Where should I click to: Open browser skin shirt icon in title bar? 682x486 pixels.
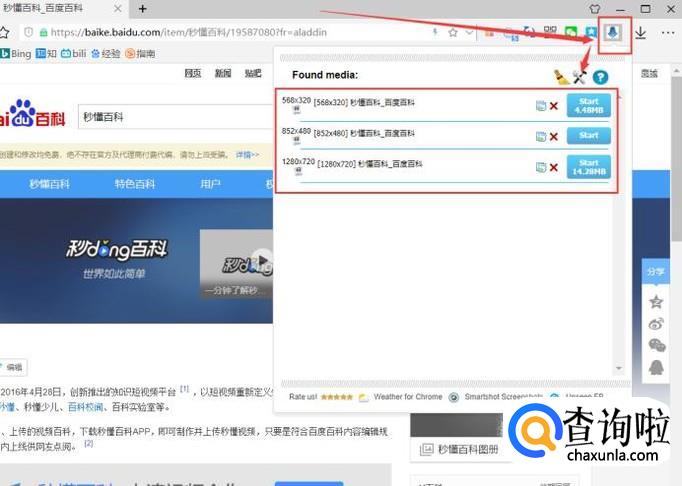pos(595,9)
